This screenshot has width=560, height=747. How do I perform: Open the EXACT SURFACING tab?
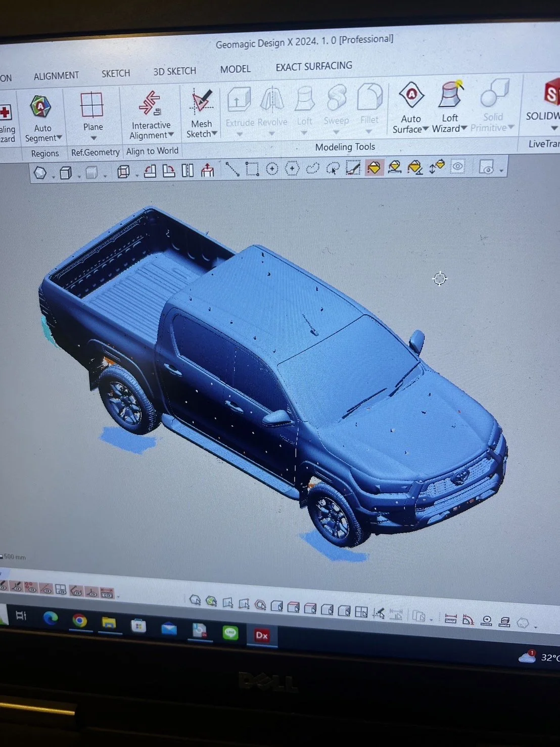coord(314,66)
